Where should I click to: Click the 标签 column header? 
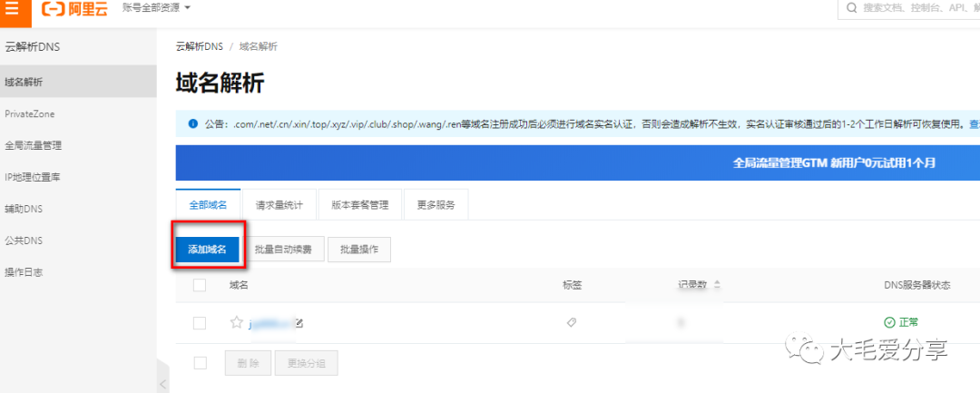click(573, 285)
